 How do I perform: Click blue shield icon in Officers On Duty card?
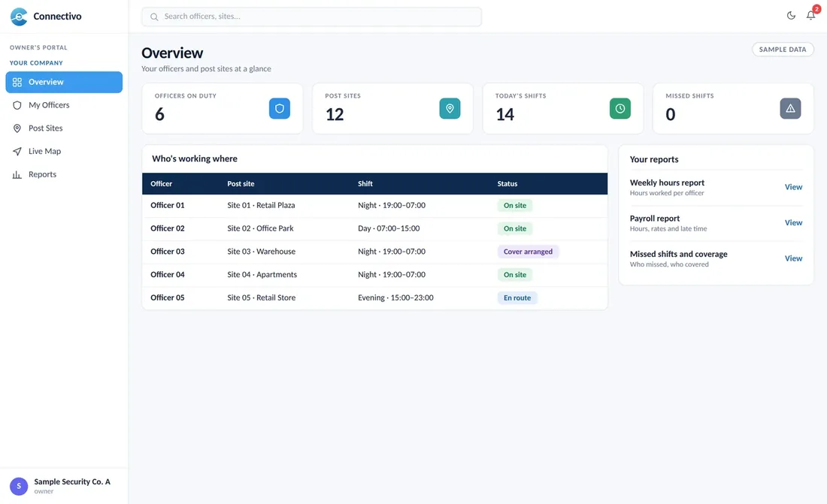click(280, 109)
